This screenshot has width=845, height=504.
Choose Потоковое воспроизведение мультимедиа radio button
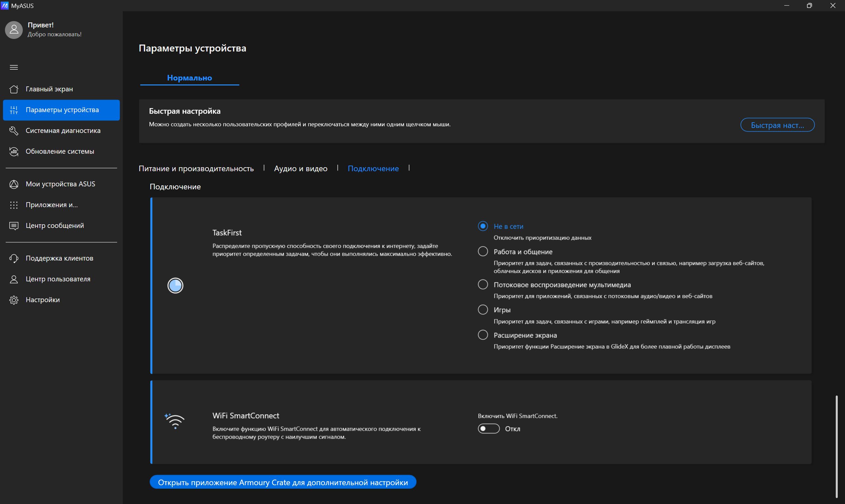pos(483,284)
